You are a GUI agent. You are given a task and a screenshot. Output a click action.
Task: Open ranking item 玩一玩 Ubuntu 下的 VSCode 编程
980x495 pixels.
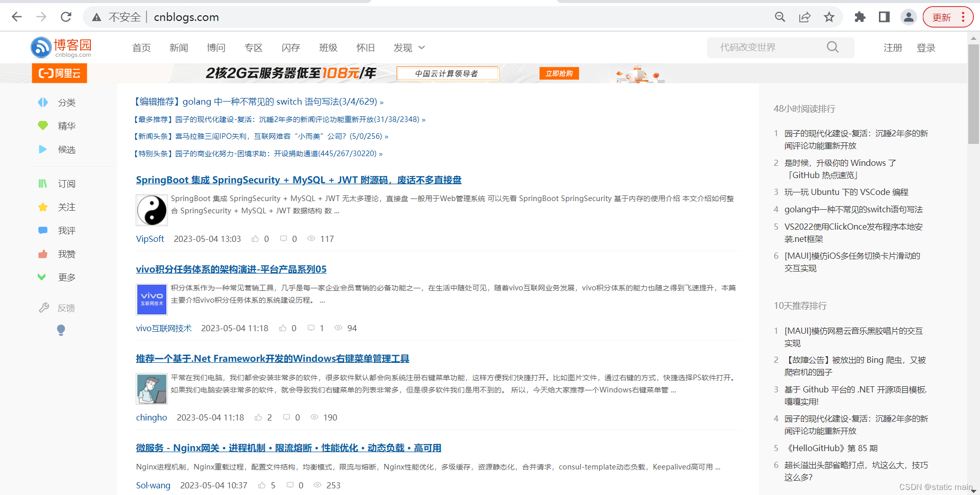click(846, 192)
